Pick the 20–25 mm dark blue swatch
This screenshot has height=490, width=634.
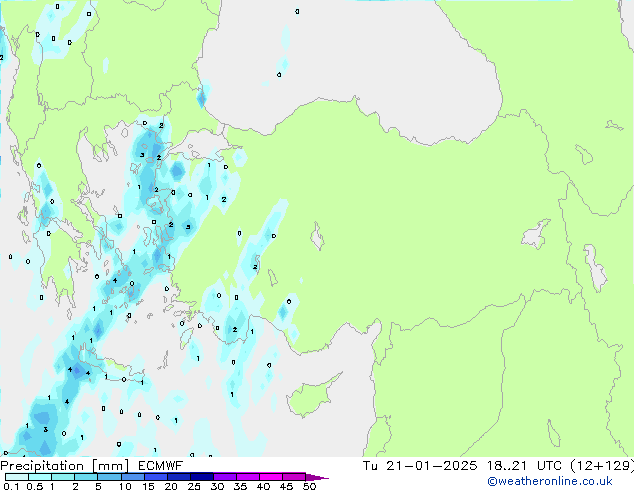pos(178,477)
